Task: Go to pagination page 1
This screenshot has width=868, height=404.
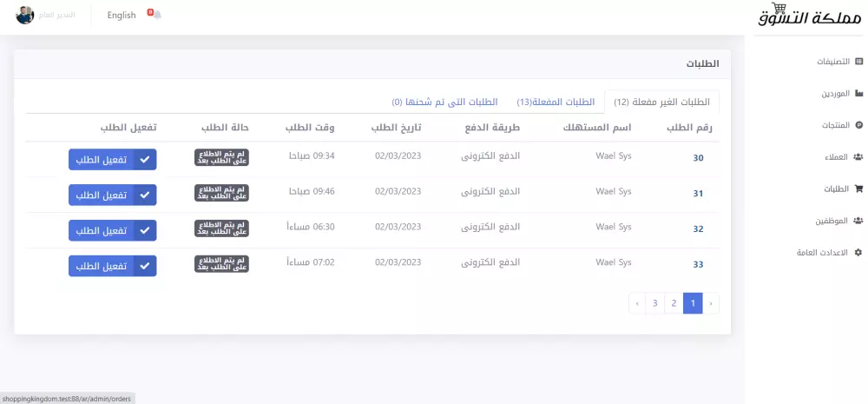Action: (x=693, y=303)
